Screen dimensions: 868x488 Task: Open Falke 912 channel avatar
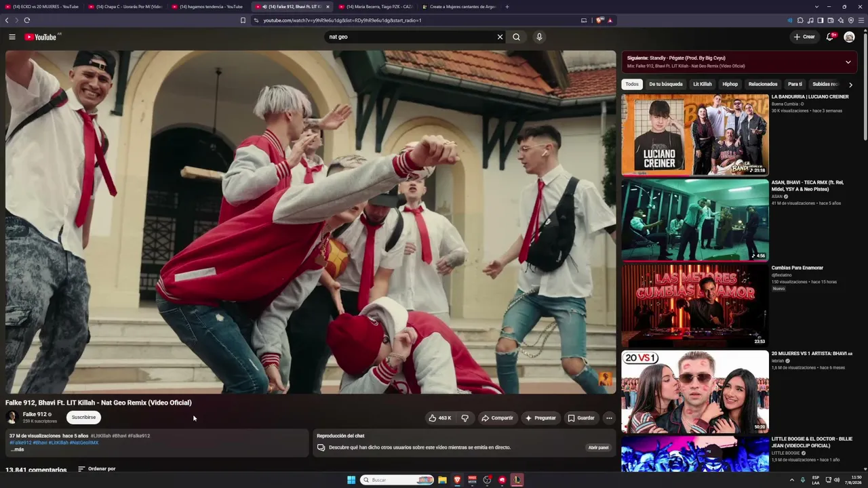pyautogui.click(x=12, y=418)
